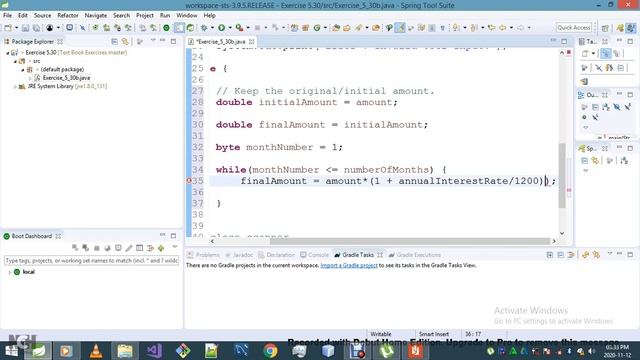Viewport: 640px width, 360px height.
Task: Click the Import a Gradle project link
Action: click(349, 265)
